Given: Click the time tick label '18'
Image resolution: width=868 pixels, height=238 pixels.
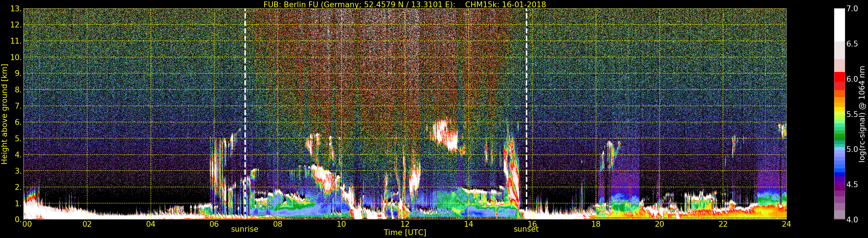Looking at the screenshot, I should click(x=596, y=224).
